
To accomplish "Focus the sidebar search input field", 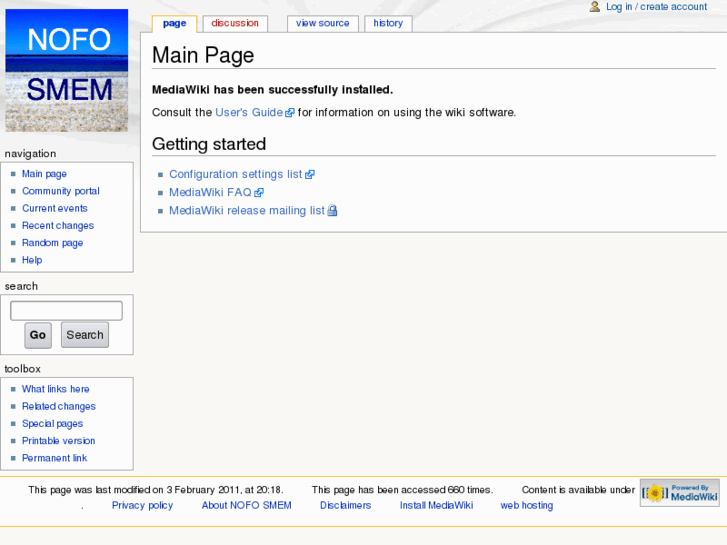I will pyautogui.click(x=66, y=311).
